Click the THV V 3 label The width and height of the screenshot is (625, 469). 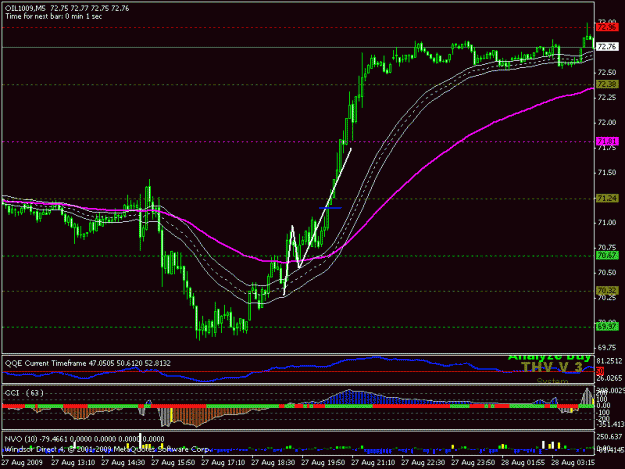pos(552,367)
